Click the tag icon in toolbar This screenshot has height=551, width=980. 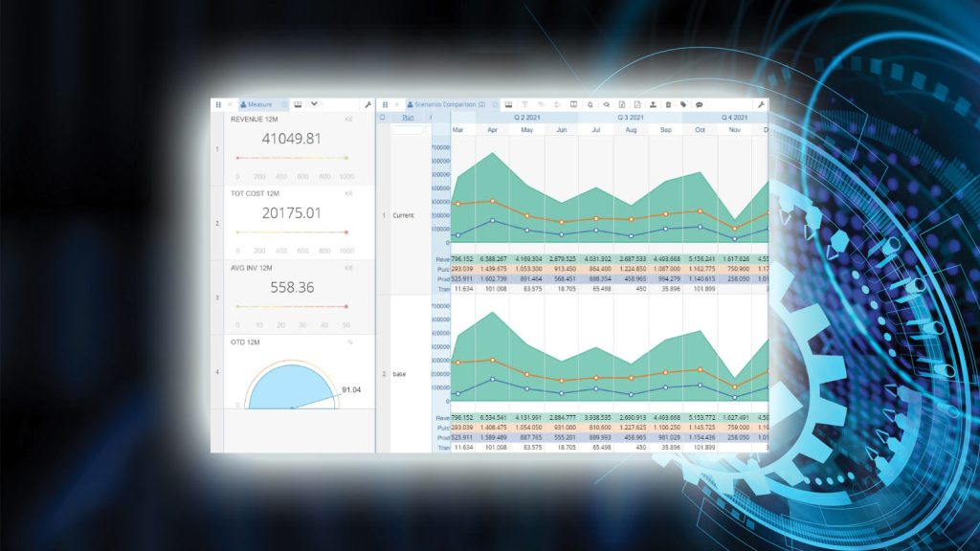pyautogui.click(x=683, y=104)
